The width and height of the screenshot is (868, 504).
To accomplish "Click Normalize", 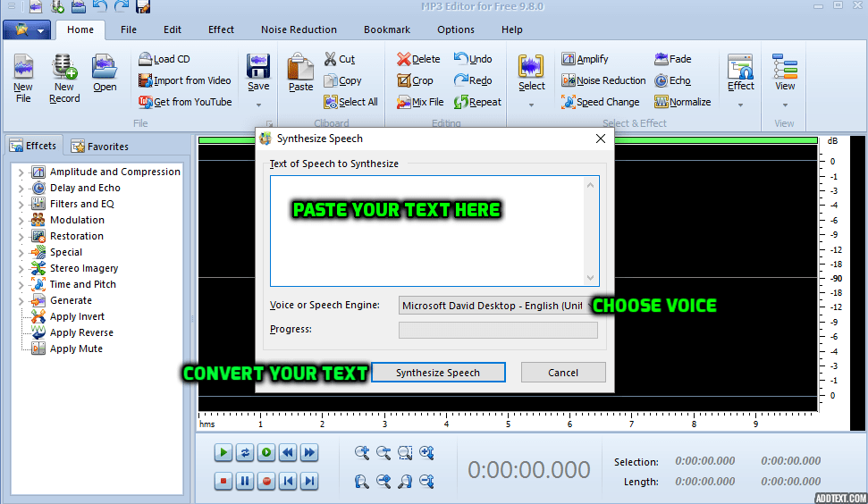I will [x=683, y=102].
